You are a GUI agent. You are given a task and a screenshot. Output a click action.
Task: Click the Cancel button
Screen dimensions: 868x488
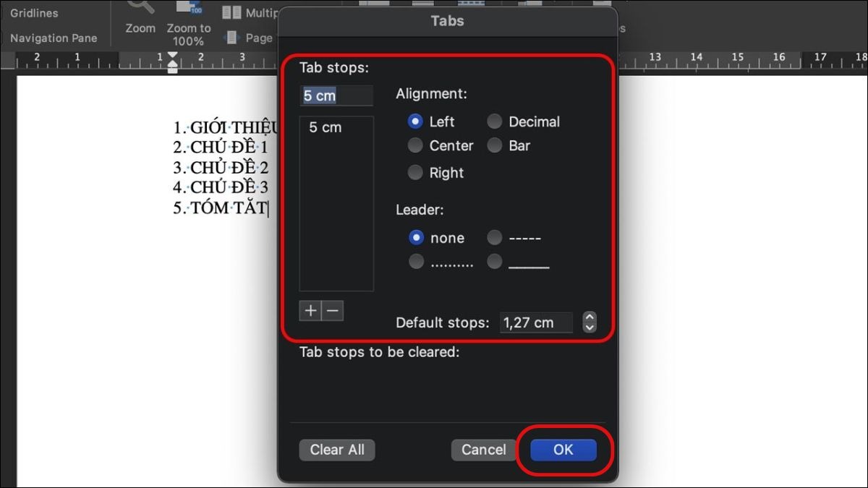coord(484,450)
